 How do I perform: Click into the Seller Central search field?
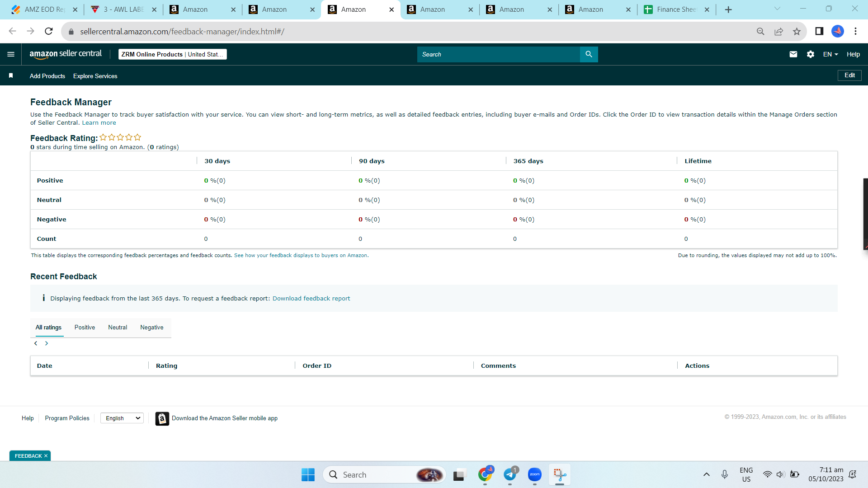499,54
